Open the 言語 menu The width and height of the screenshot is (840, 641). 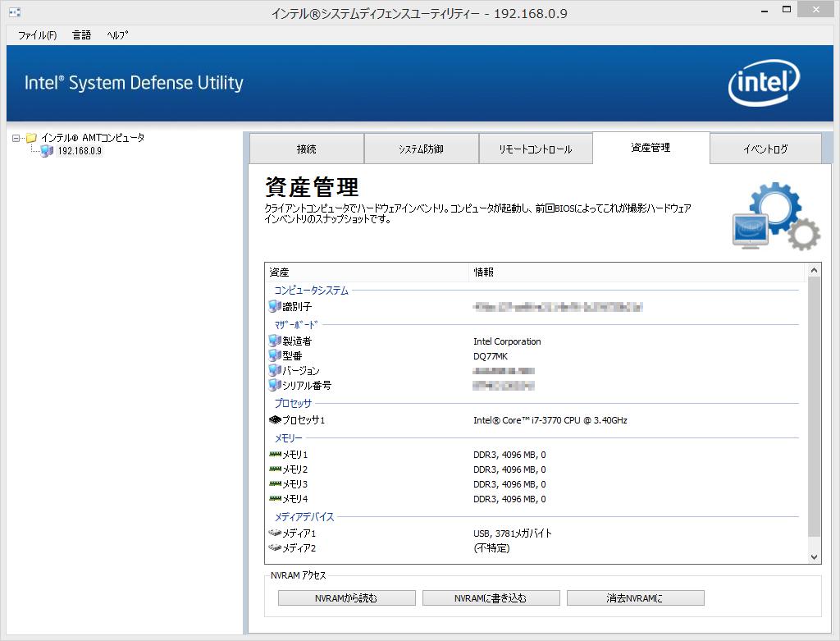(x=81, y=35)
